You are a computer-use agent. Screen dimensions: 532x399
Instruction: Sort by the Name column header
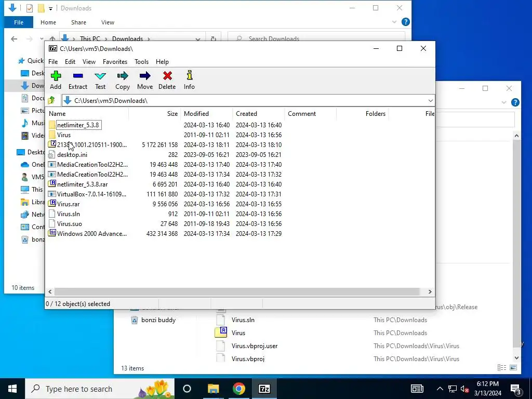87,114
